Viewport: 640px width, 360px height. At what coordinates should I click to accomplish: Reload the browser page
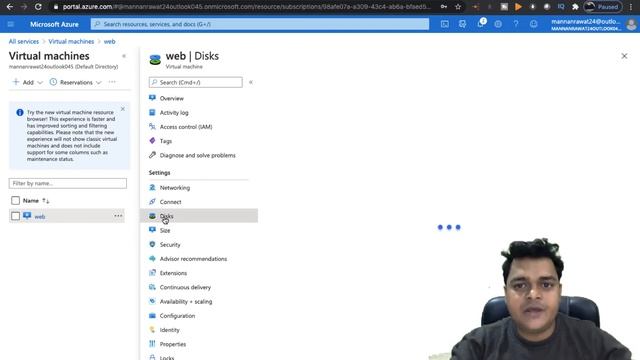pos(38,7)
